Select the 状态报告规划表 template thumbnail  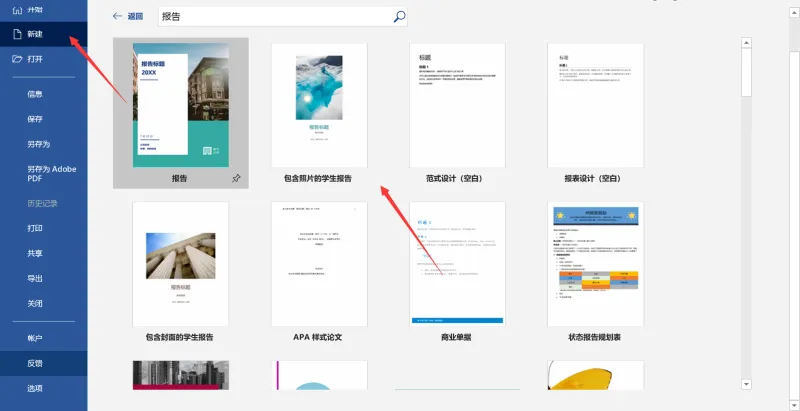(x=595, y=264)
